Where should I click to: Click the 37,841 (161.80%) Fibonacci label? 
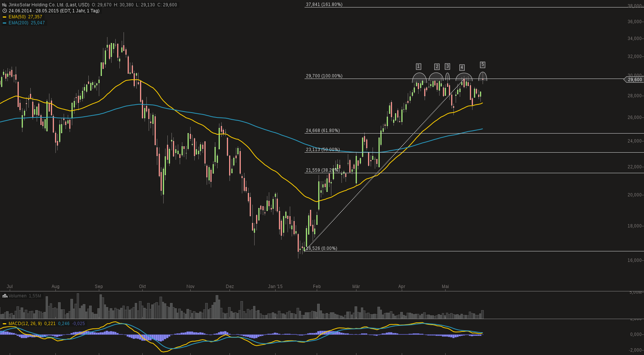[x=324, y=5]
